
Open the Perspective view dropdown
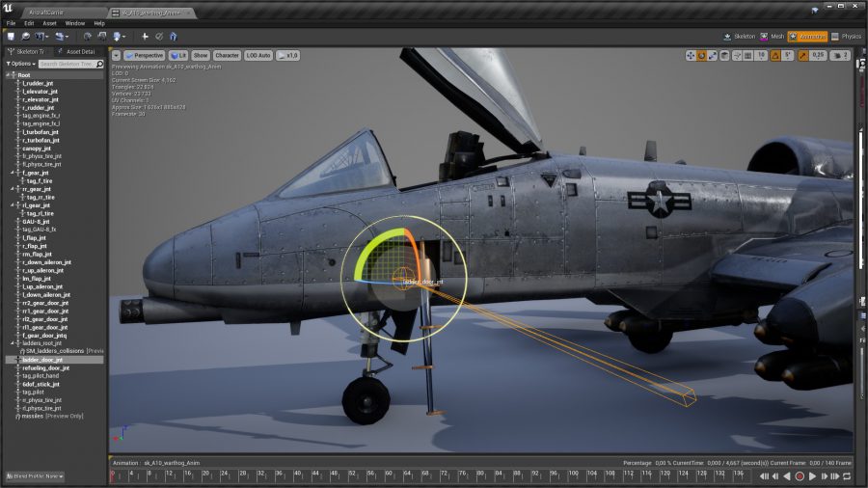coord(144,55)
